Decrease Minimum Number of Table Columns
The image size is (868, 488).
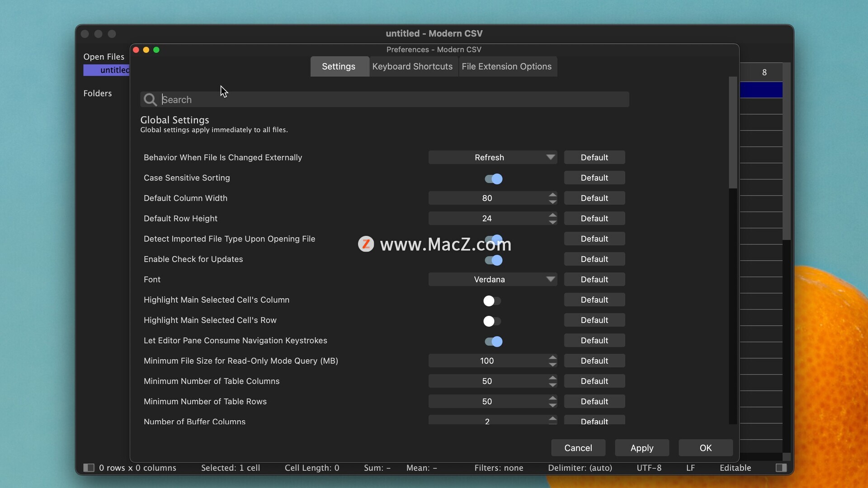552,385
